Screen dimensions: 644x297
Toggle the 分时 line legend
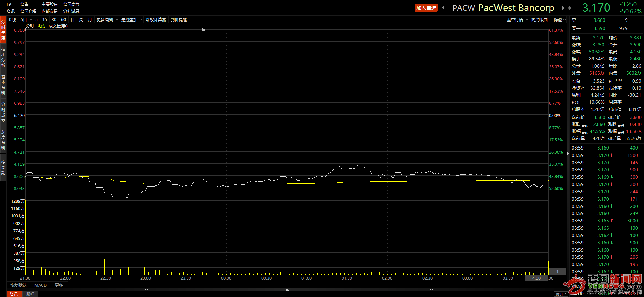coord(30,26)
